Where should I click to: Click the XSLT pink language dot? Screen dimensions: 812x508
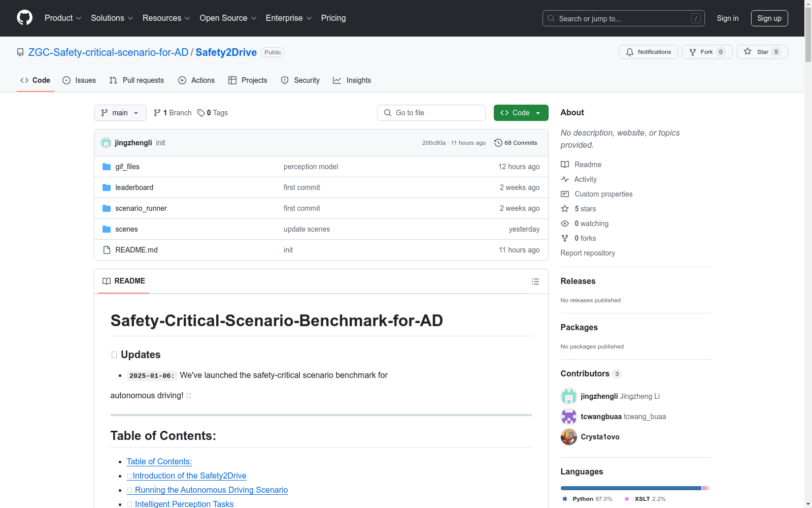click(627, 499)
